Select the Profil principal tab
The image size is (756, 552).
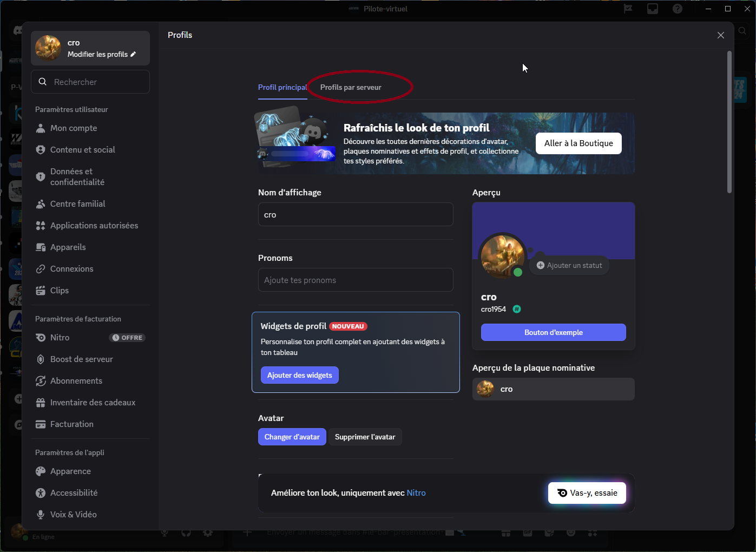(282, 88)
